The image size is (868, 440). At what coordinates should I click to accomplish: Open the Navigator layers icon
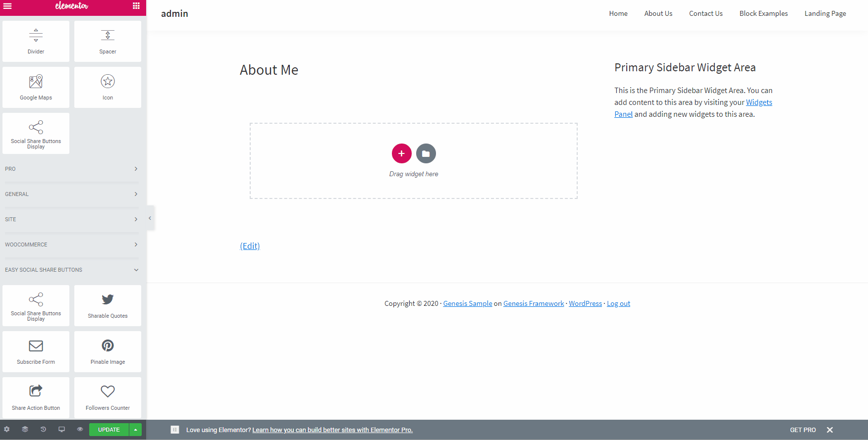(25, 429)
